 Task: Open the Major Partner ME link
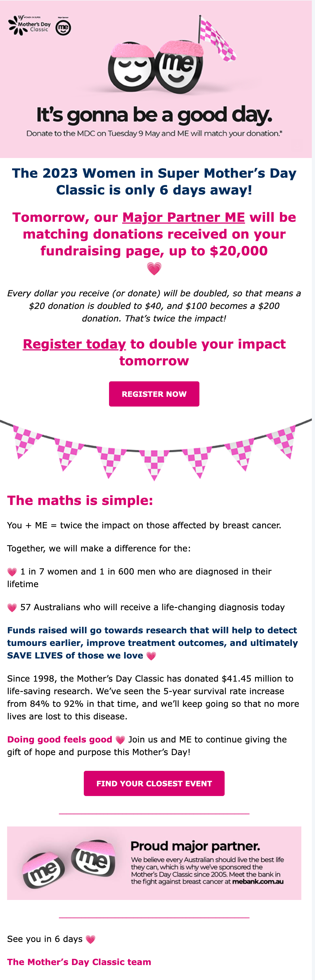coord(183,217)
